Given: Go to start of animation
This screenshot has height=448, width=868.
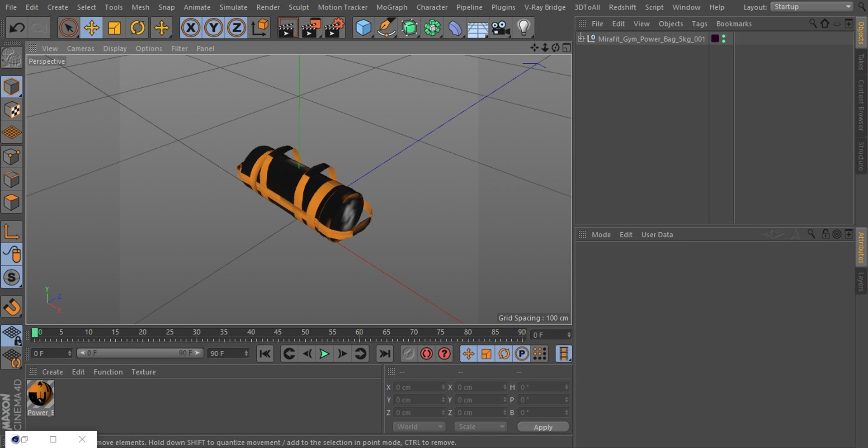Looking at the screenshot, I should pos(265,354).
